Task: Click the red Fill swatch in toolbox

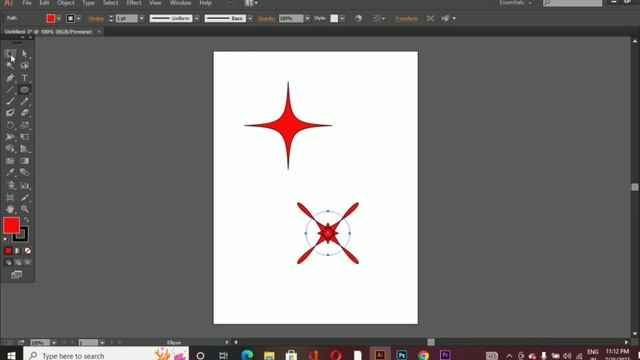Action: [11, 225]
